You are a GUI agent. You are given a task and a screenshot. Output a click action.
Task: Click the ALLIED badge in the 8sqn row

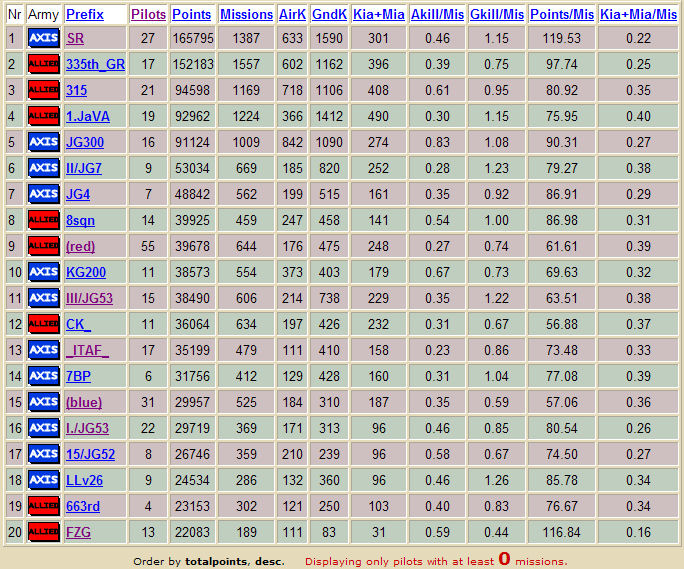43,220
